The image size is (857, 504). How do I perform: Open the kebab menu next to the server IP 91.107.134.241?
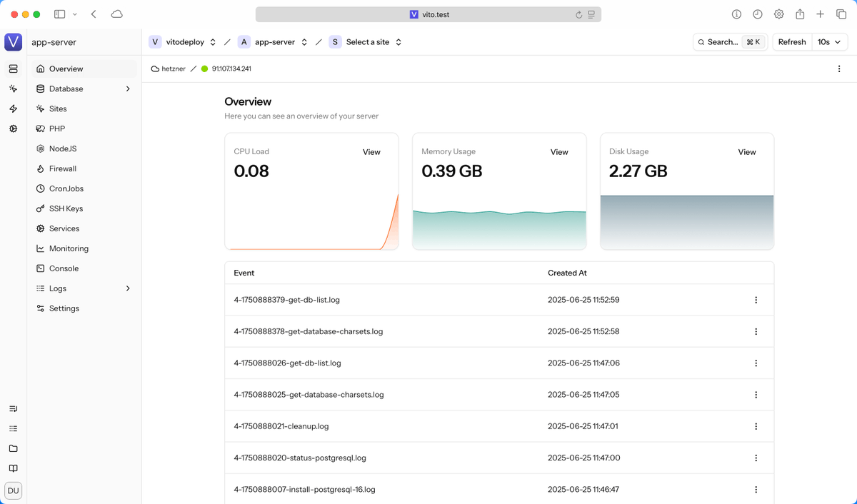839,69
